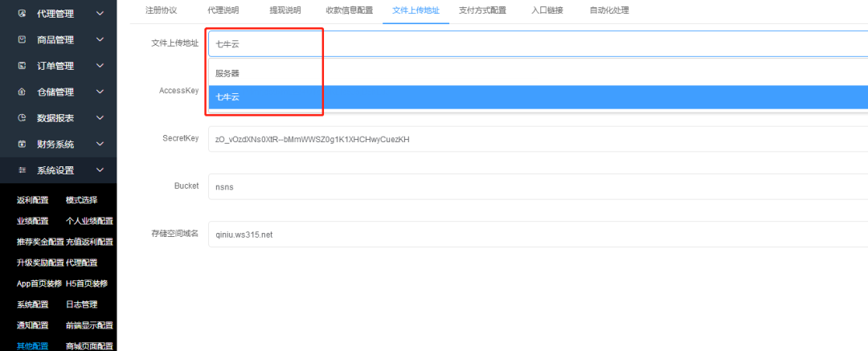This screenshot has height=351, width=868.
Task: Switch to the 自动化处理 tab
Action: [x=609, y=10]
